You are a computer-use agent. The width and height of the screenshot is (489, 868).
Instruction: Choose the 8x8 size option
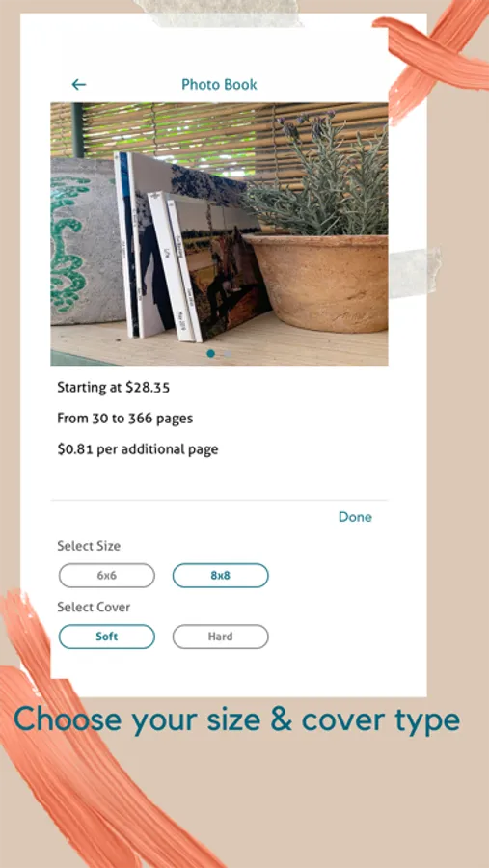tap(221, 576)
